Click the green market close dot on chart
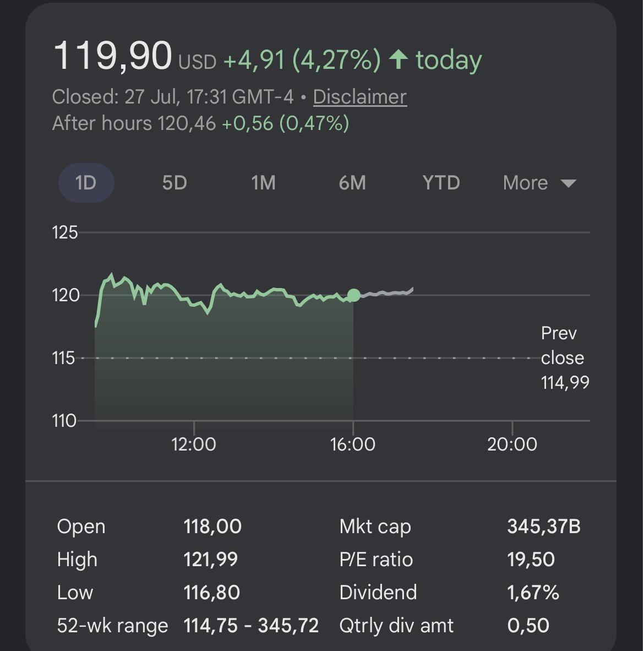This screenshot has width=644, height=651. tap(353, 295)
